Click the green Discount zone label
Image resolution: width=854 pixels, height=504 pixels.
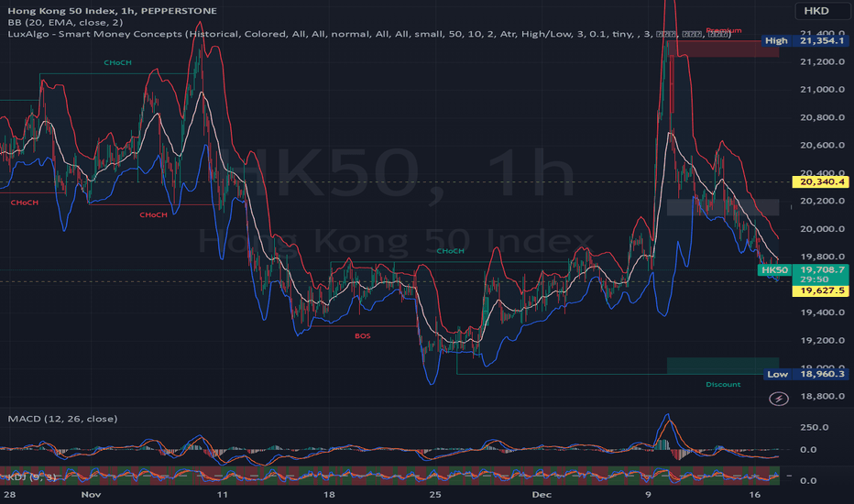(723, 384)
